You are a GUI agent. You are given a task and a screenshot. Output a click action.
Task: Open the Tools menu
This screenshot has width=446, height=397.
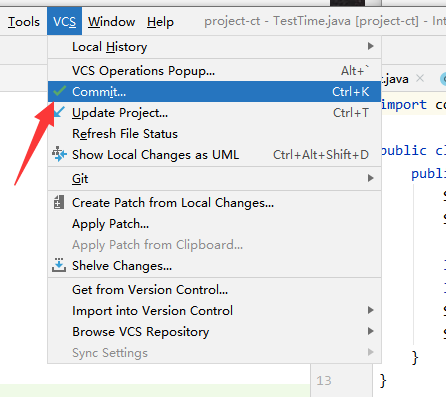[x=24, y=22]
